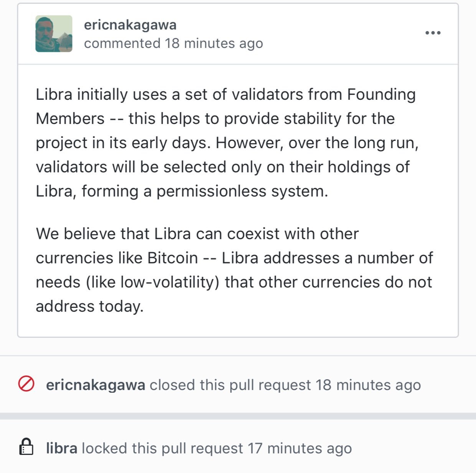Click ericnakagawa's profile avatar
This screenshot has height=473, width=476.
pyautogui.click(x=54, y=34)
